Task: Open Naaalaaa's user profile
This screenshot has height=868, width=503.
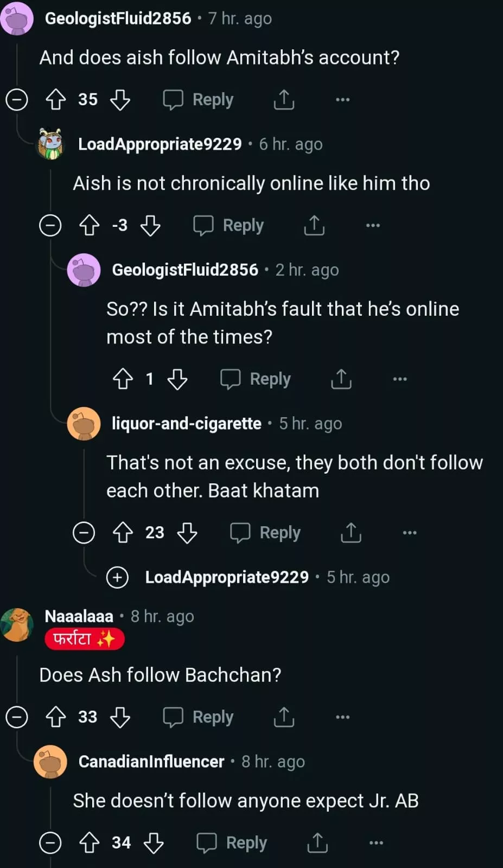Action: pos(79,616)
